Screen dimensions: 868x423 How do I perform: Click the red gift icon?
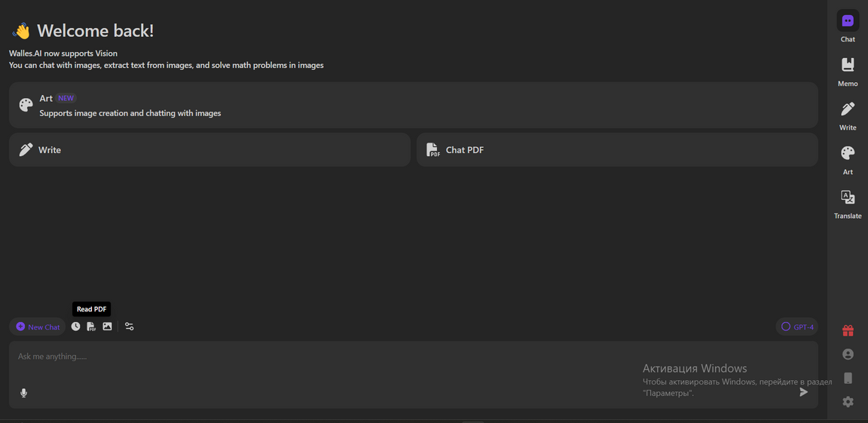coord(848,330)
